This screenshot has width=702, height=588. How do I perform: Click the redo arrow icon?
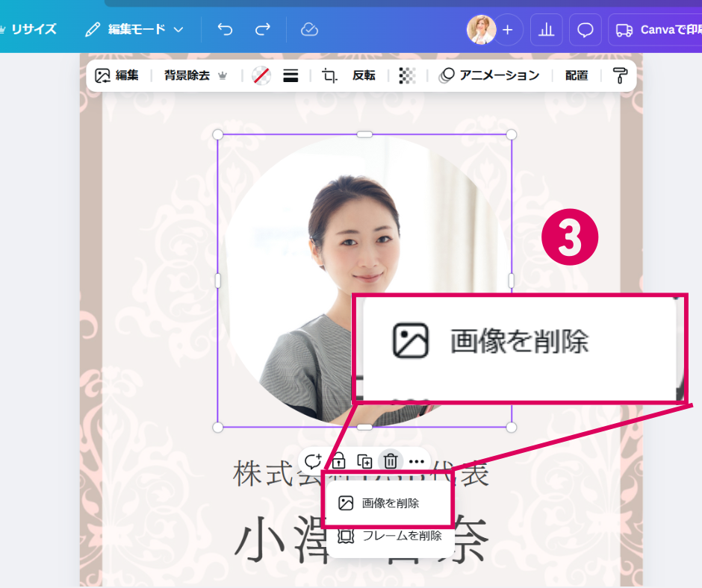(263, 30)
